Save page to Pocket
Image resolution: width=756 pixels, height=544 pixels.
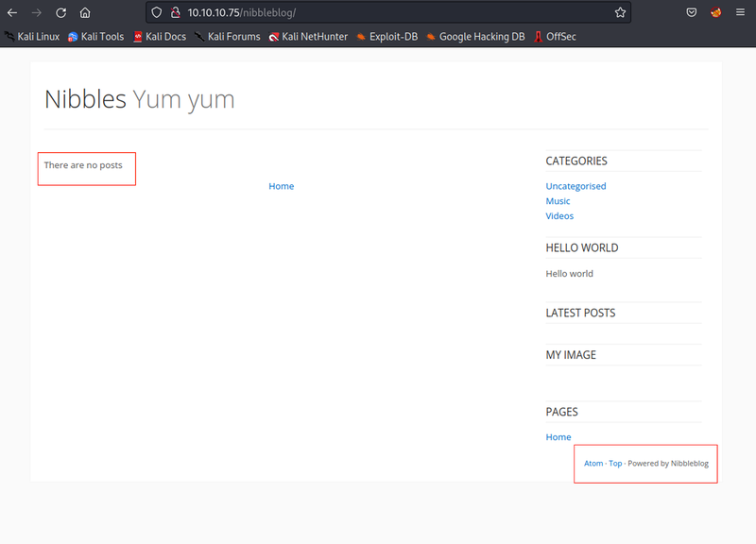point(692,13)
